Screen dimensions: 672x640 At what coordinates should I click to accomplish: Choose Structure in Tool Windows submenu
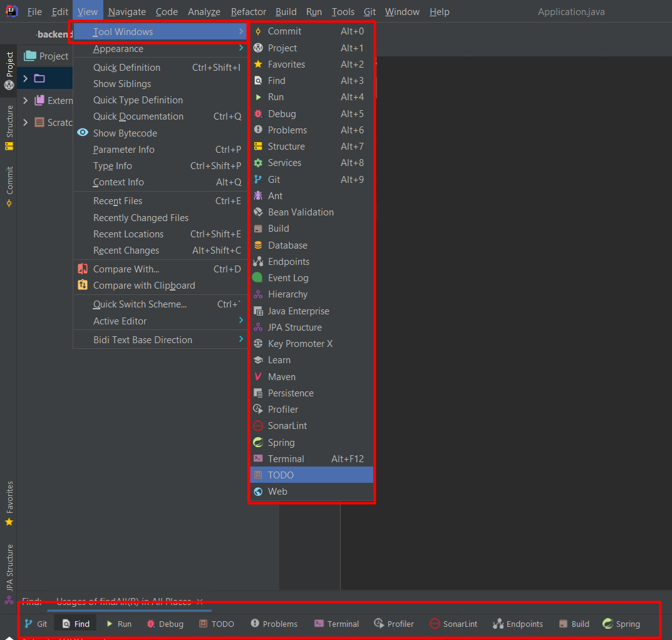click(311, 146)
